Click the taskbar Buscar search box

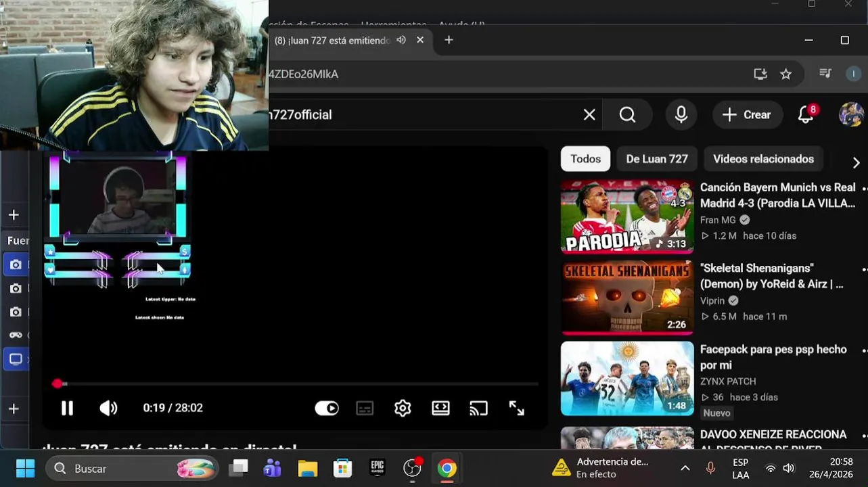pos(132,468)
